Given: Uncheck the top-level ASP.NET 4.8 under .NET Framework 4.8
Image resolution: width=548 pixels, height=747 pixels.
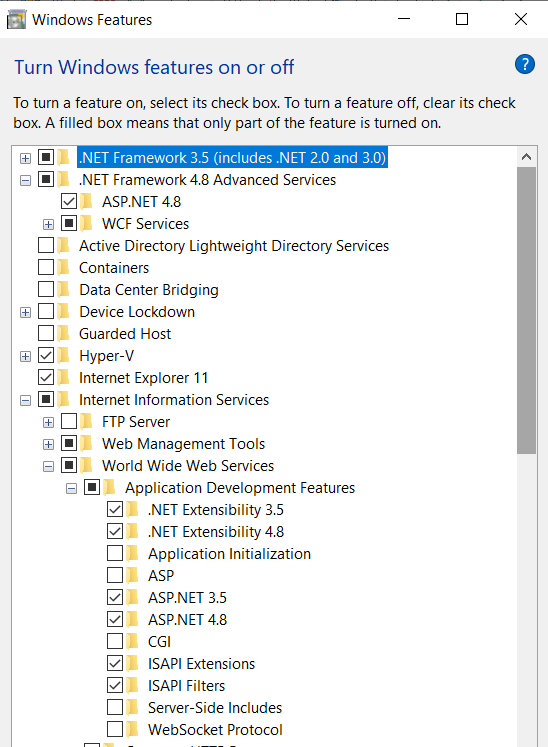Looking at the screenshot, I should pos(69,202).
